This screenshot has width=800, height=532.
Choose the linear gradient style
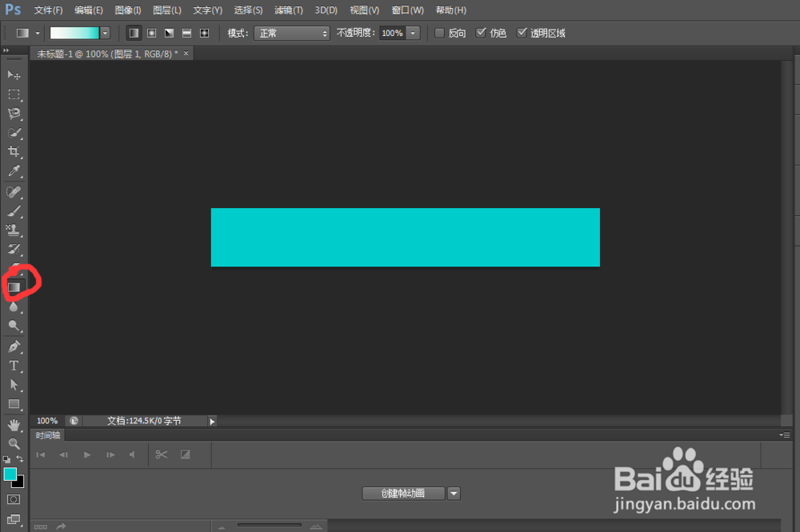coord(134,33)
